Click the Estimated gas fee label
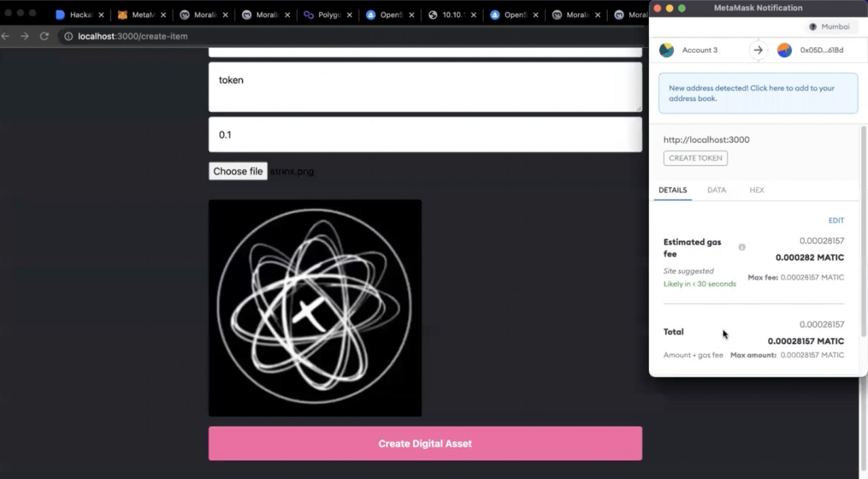Viewport: 868px width, 479px height. 692,248
